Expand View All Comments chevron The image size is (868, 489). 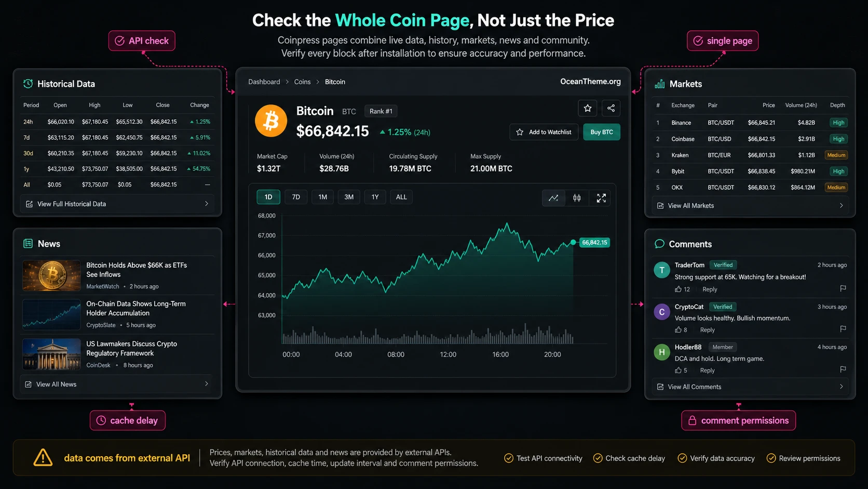coord(842,387)
